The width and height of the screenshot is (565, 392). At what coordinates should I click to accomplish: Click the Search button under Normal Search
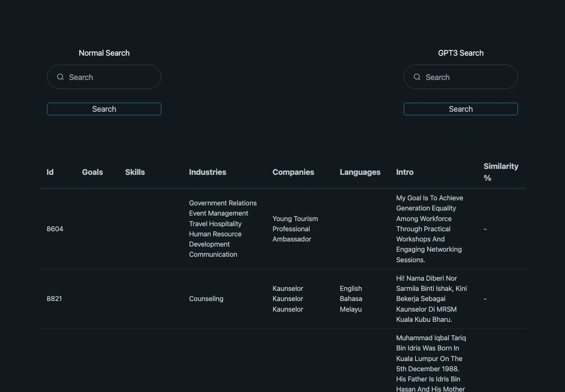[x=104, y=109]
